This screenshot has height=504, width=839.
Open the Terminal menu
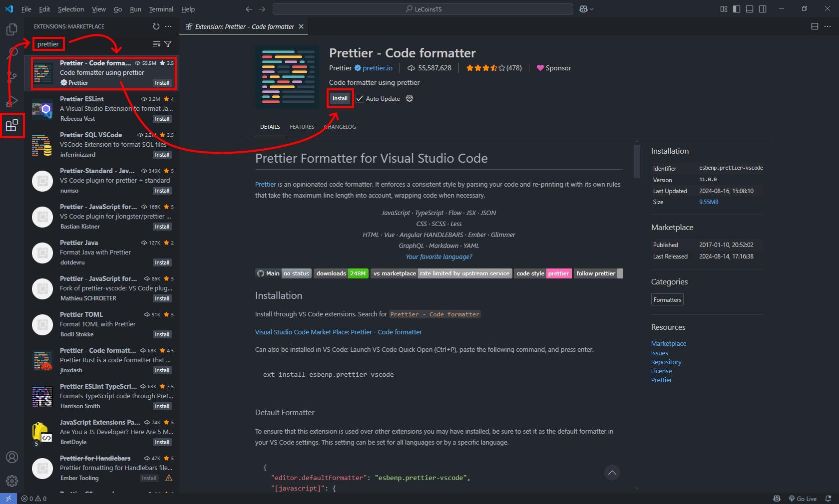pyautogui.click(x=161, y=9)
